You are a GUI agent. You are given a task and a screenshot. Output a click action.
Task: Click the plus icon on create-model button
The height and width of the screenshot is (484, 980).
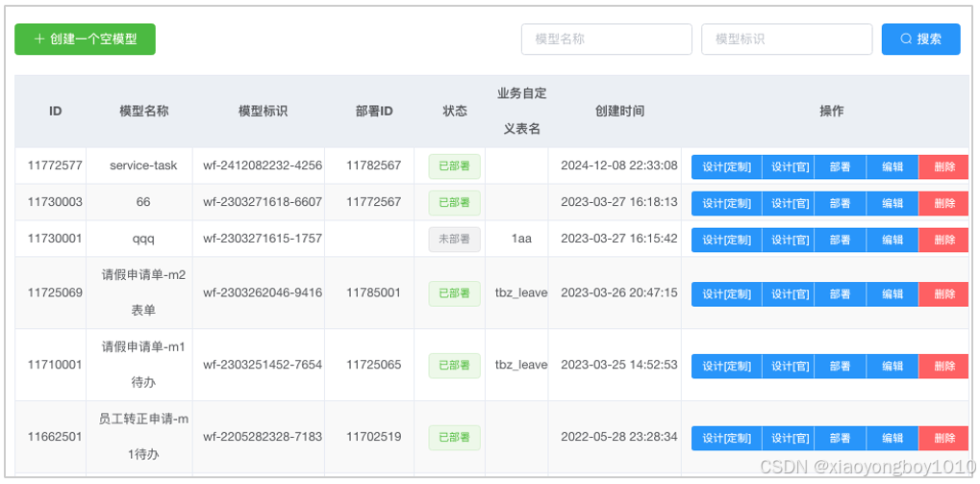tap(39, 38)
